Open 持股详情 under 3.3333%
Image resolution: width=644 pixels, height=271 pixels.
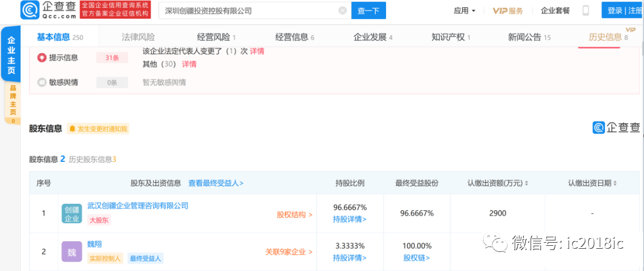pyautogui.click(x=350, y=258)
